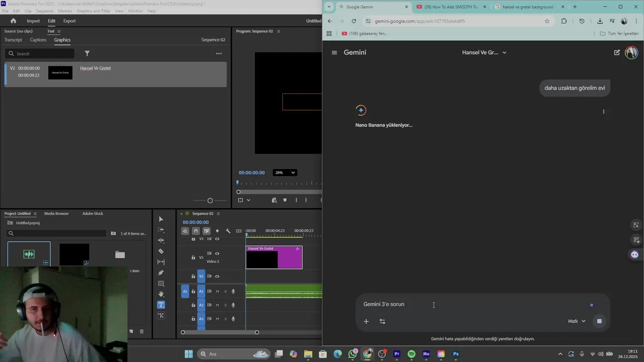Viewport: 644px width, 362px height.
Task: Switch to Transcript tab
Action: click(x=13, y=40)
